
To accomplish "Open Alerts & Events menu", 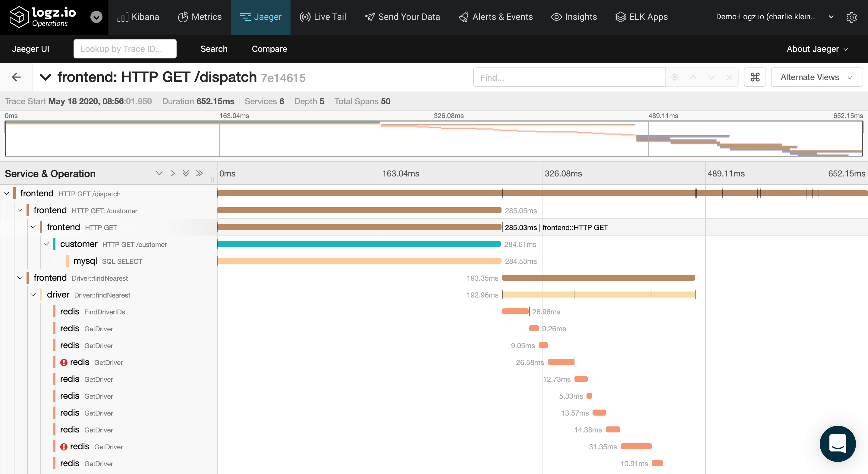I will coord(496,17).
